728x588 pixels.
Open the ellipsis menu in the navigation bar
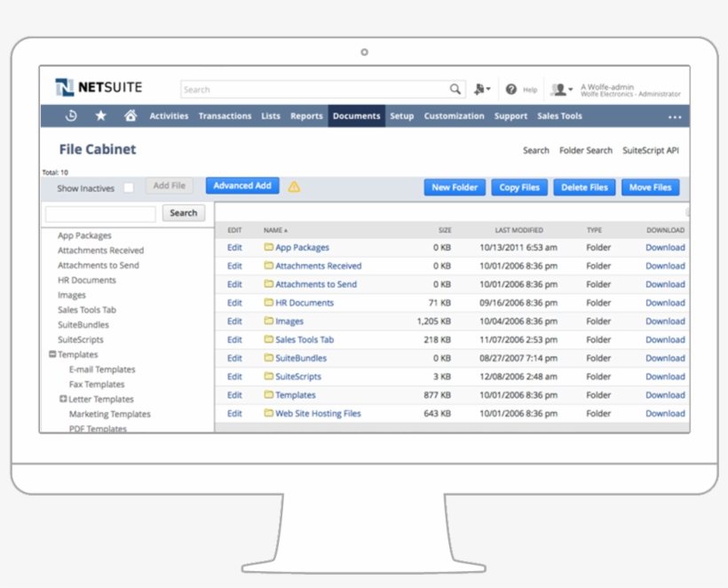click(675, 115)
